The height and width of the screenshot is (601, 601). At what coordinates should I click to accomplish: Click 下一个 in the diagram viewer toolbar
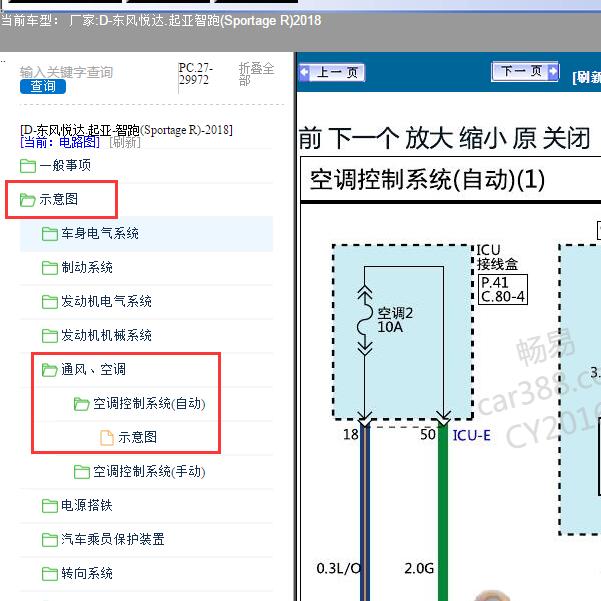pyautogui.click(x=366, y=138)
